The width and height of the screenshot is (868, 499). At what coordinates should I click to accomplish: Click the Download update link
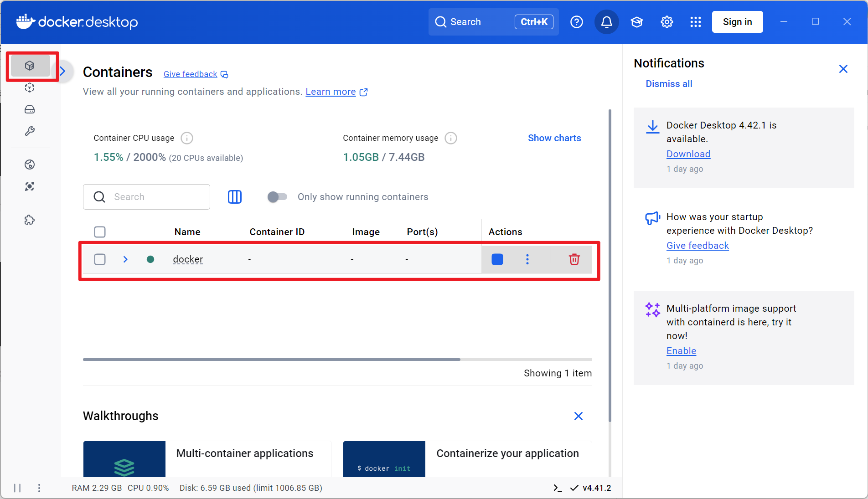coord(688,154)
